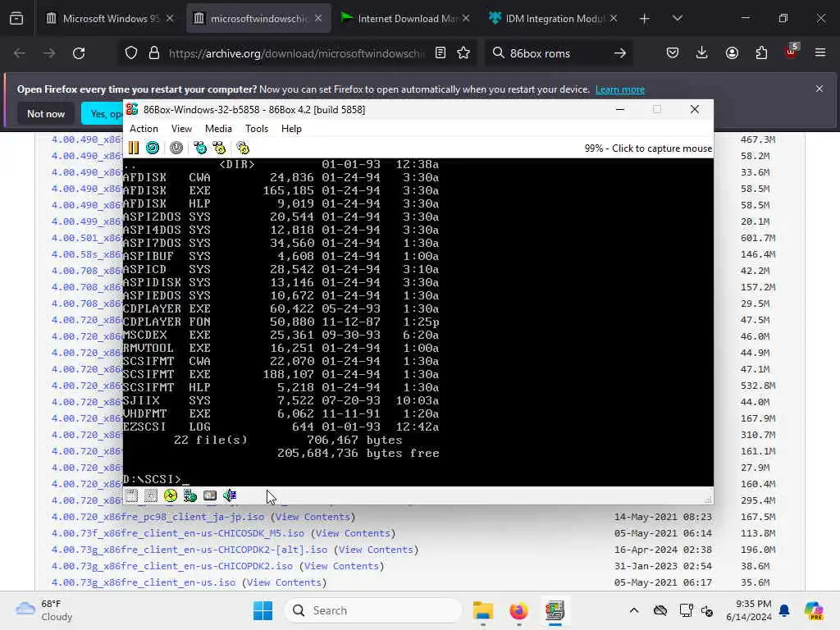This screenshot has width=840, height=630.
Task: Open the 'Learn more' link in notification
Action: 620,89
